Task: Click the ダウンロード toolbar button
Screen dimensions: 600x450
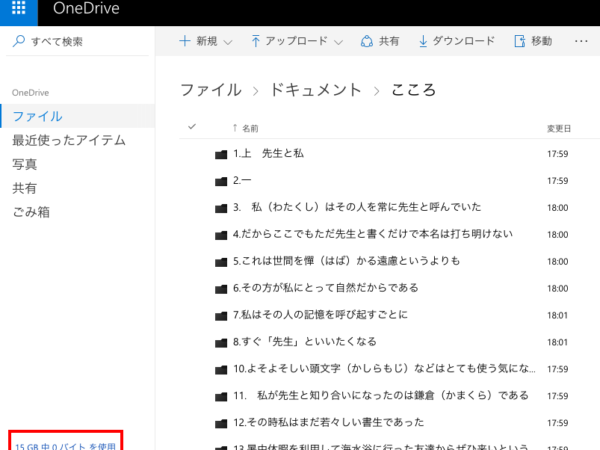Action: pyautogui.click(x=457, y=41)
